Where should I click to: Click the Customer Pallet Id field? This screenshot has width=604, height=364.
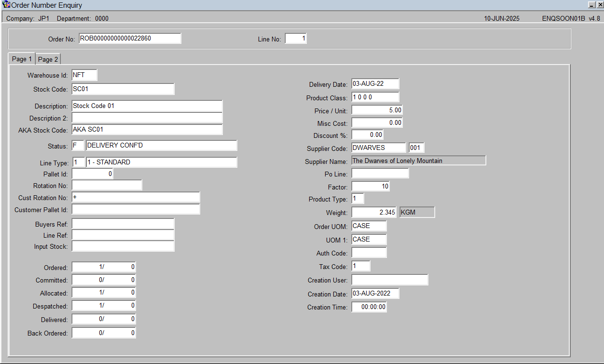[x=136, y=209]
